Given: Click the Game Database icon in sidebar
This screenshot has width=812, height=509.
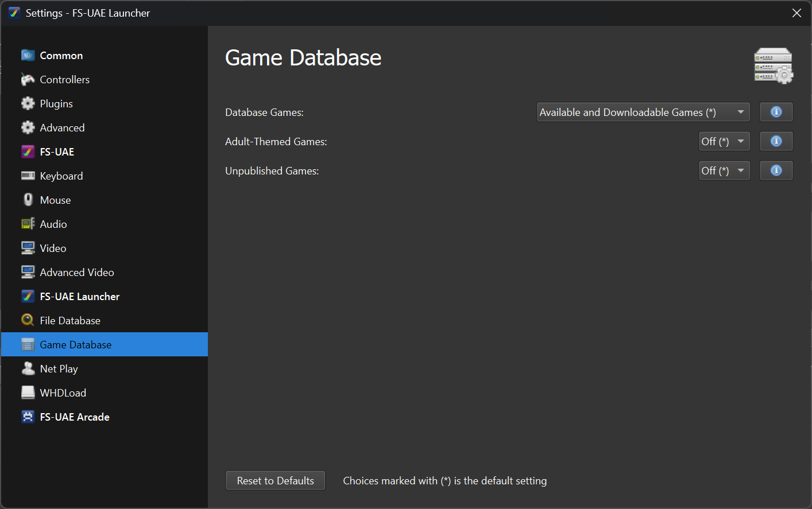Looking at the screenshot, I should (x=28, y=344).
